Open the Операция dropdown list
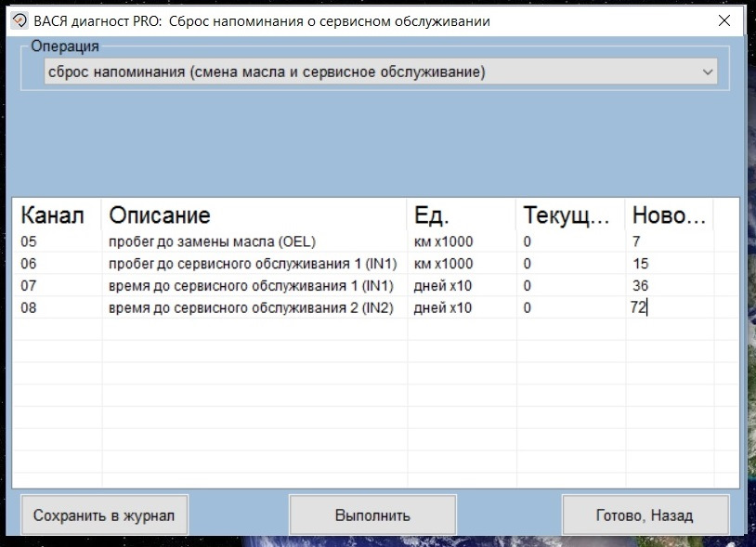The image size is (756, 547). pos(381,72)
